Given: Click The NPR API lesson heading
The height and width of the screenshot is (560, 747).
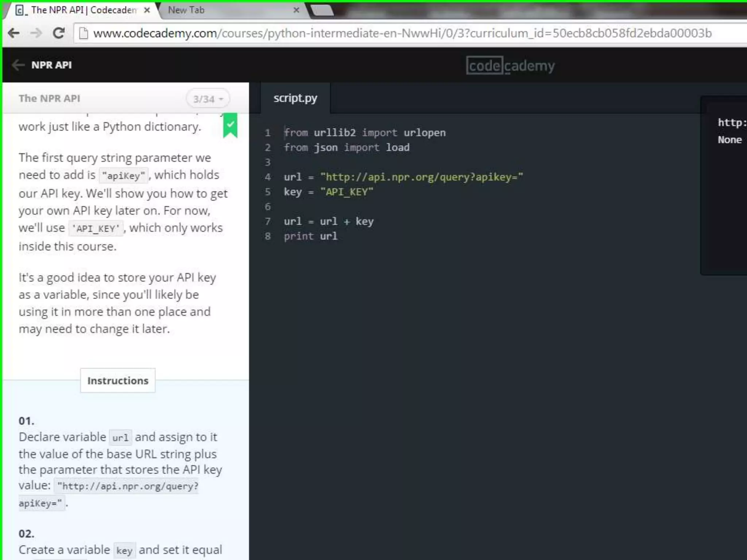Looking at the screenshot, I should coord(49,98).
